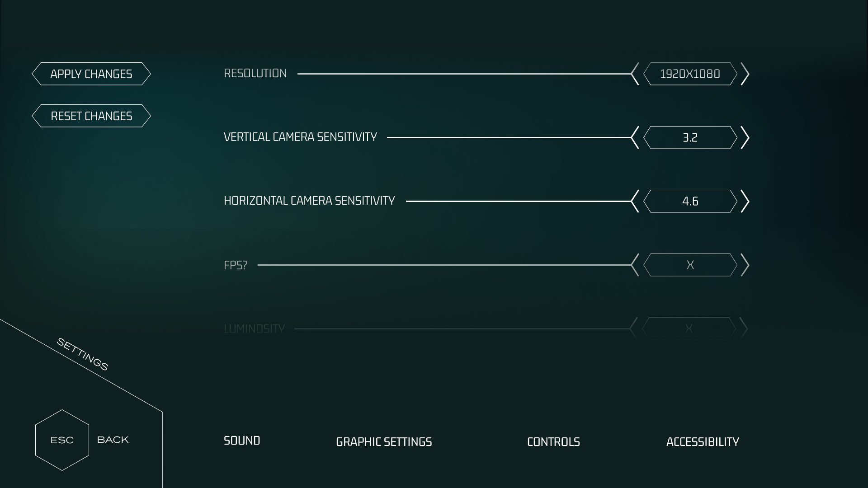868x488 pixels.
Task: Decrease horizontal camera sensitivity with left chevron
Action: pyautogui.click(x=635, y=201)
